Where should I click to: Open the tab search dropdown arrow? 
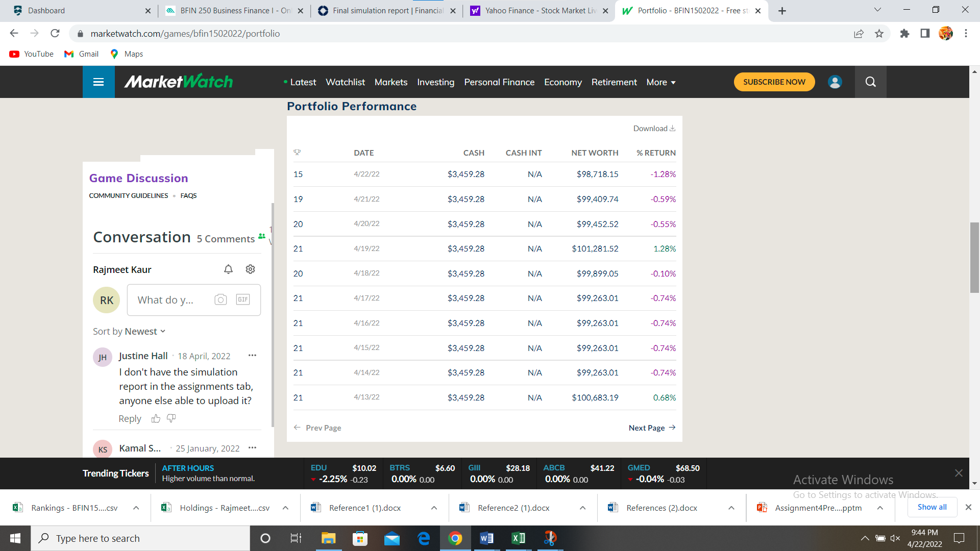point(877,10)
